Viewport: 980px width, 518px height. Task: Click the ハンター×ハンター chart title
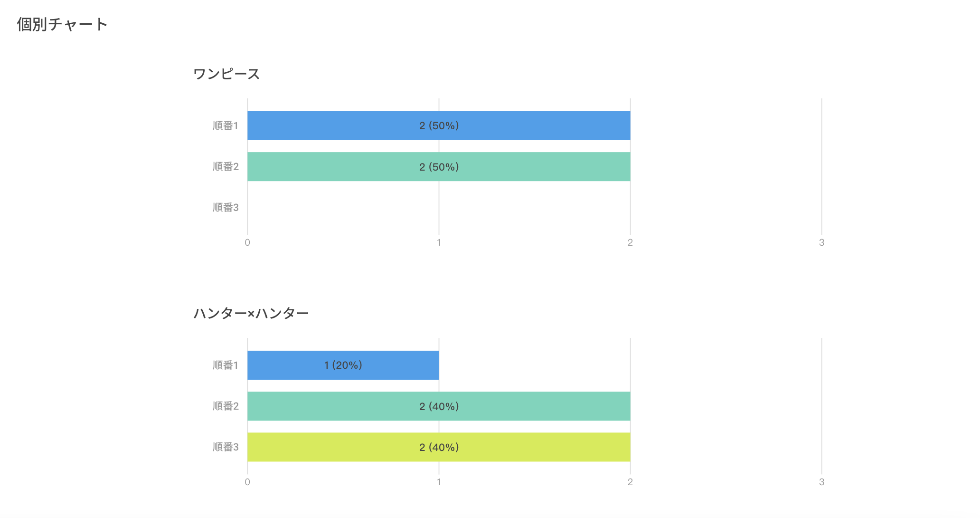pyautogui.click(x=251, y=313)
